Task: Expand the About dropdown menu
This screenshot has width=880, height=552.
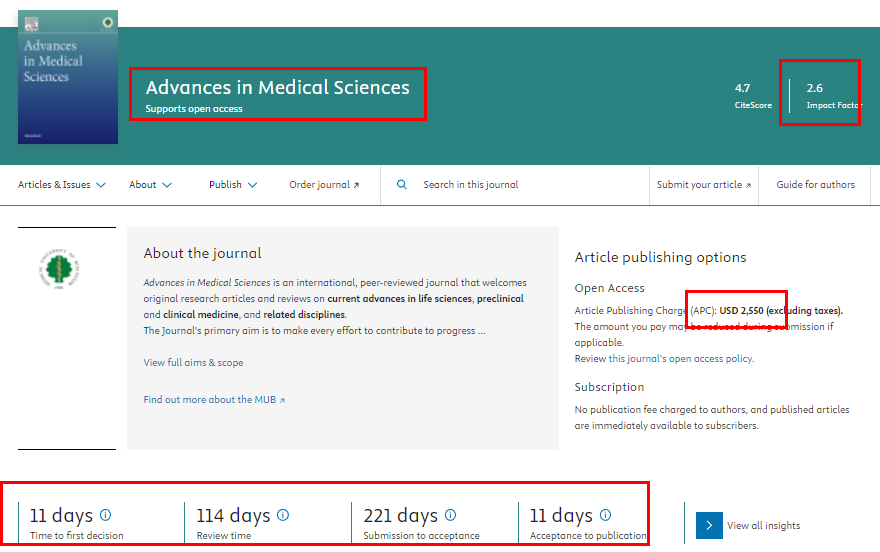Action: pyautogui.click(x=150, y=185)
